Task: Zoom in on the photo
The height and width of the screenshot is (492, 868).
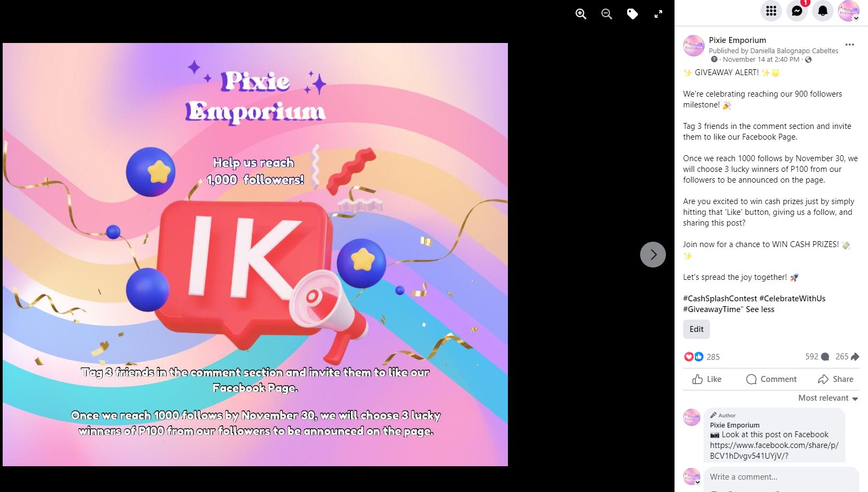Action: (x=581, y=14)
